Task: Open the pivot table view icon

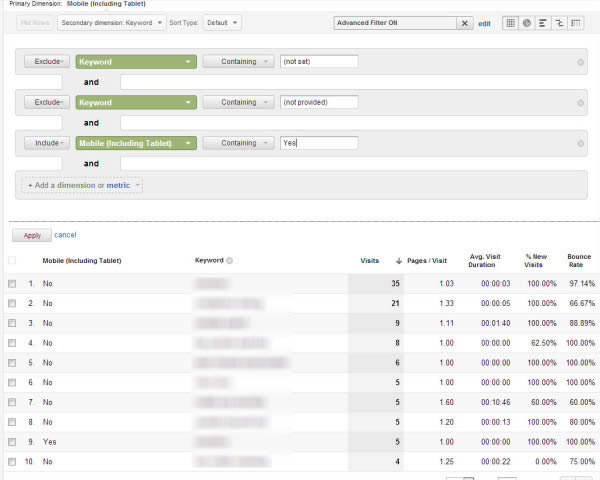Action: (576, 22)
